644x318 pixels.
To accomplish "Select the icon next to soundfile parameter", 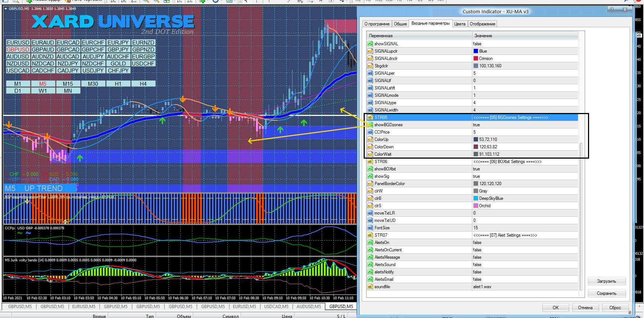I will coord(370,287).
